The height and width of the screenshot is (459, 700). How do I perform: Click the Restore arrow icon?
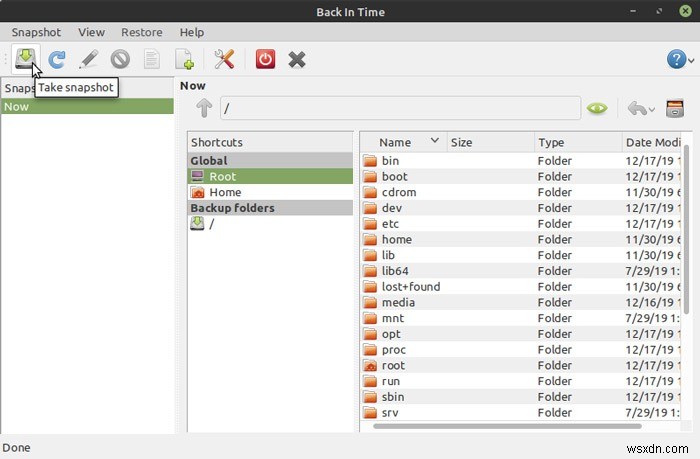pos(637,108)
